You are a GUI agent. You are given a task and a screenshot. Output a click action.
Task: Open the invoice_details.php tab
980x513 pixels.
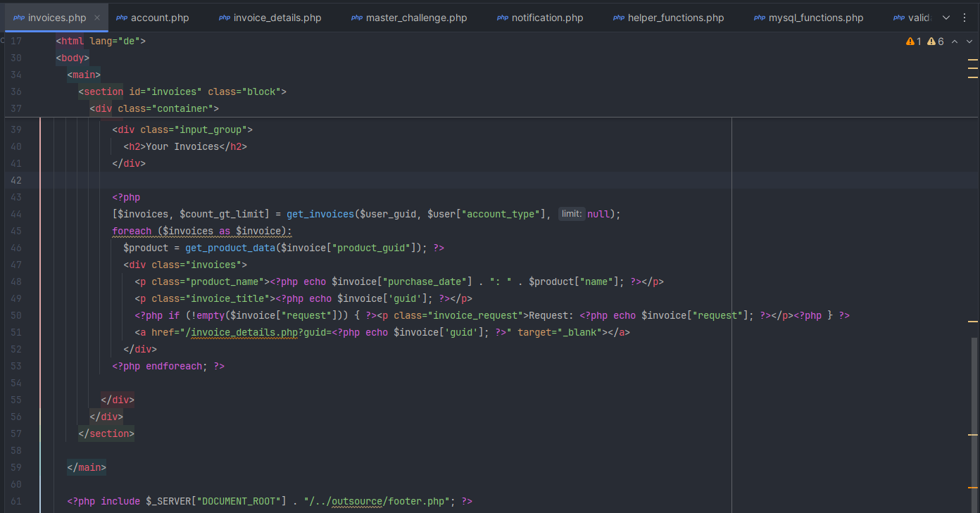coord(277,18)
